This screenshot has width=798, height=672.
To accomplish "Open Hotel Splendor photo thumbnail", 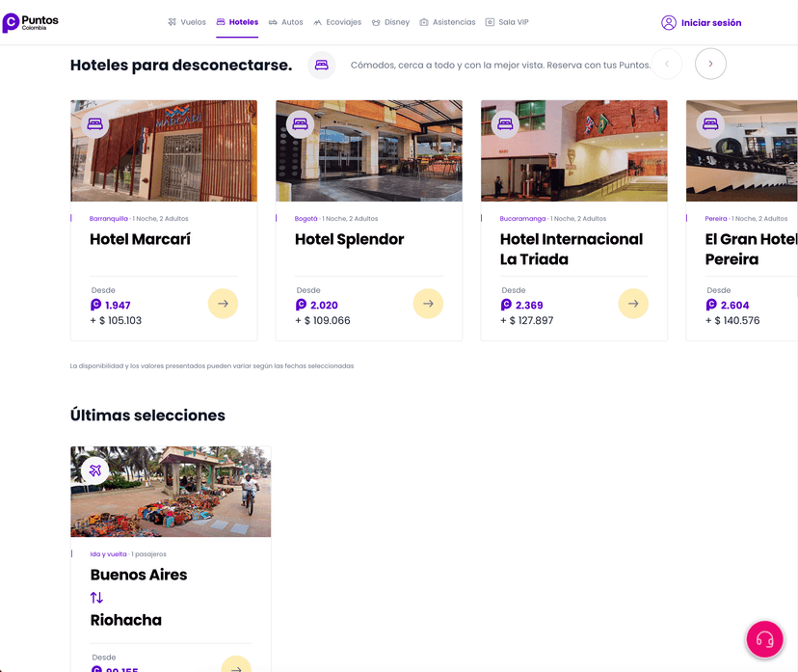I will tap(369, 151).
